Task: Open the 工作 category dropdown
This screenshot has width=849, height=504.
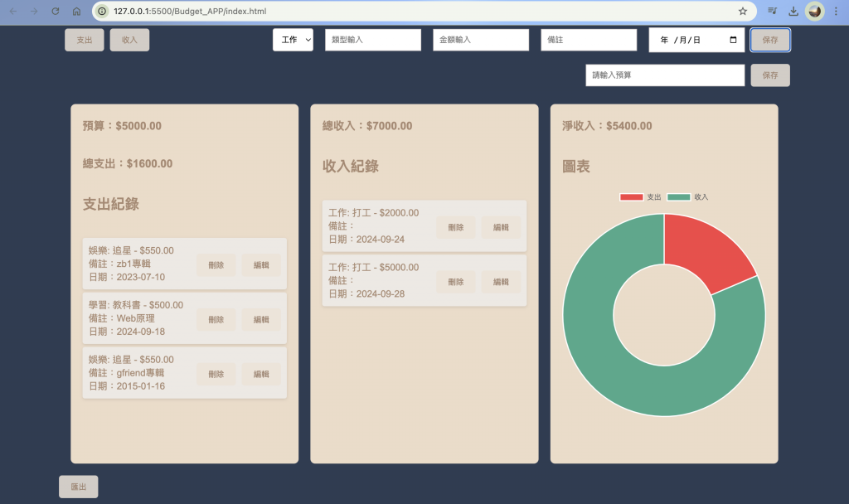Action: pos(293,40)
